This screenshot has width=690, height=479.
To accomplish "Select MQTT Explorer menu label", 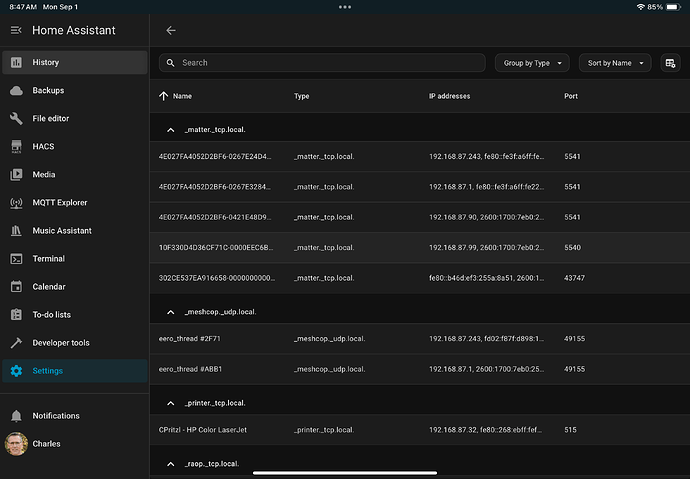I will click(x=60, y=203).
